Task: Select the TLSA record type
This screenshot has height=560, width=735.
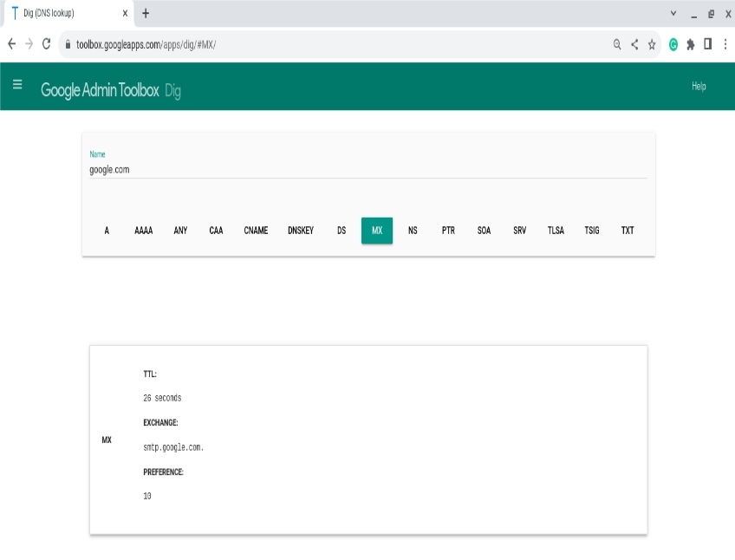Action: point(556,231)
